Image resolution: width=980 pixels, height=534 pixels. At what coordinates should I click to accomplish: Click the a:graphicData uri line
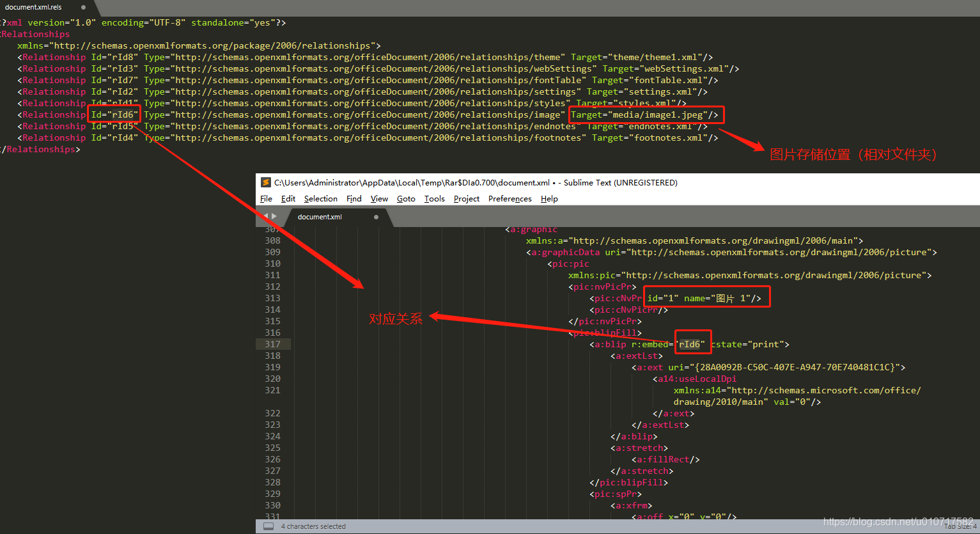click(x=731, y=252)
